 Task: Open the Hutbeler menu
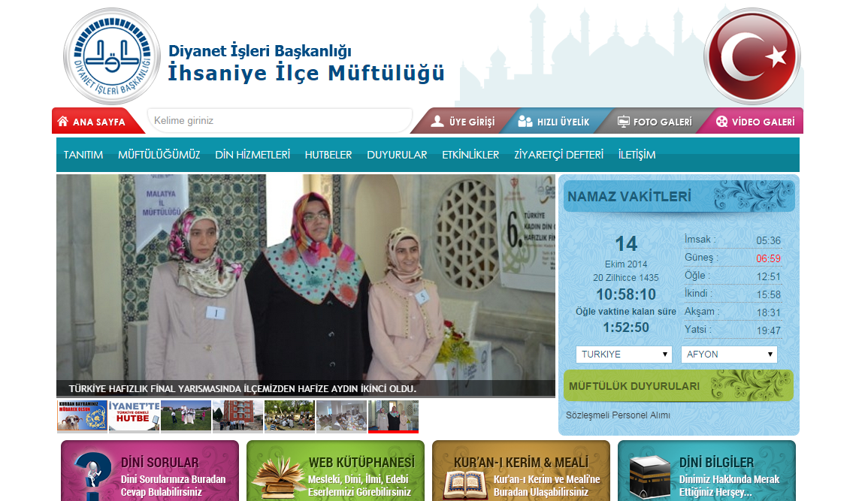pos(328,155)
